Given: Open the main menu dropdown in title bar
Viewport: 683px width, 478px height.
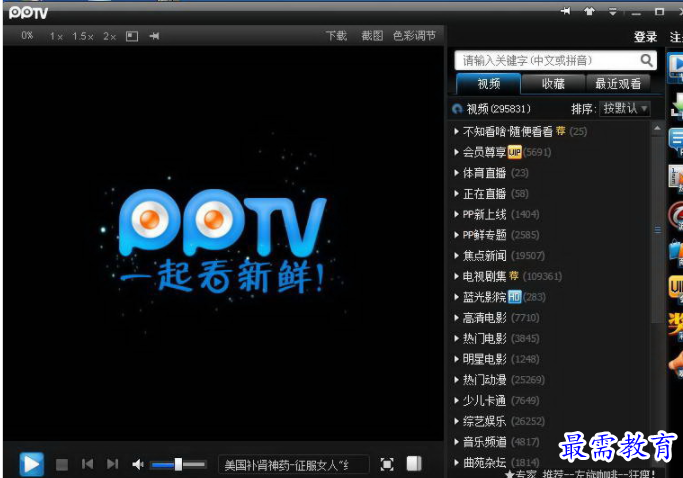Looking at the screenshot, I should point(612,12).
